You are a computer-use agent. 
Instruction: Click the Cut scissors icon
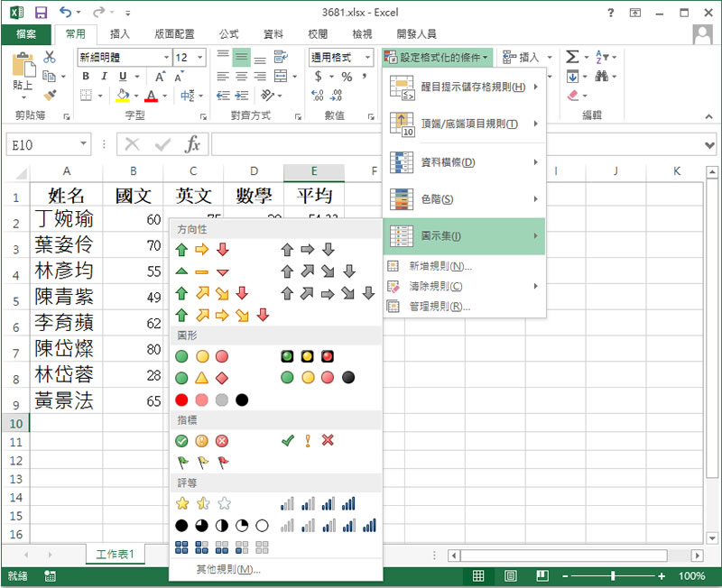(50, 57)
